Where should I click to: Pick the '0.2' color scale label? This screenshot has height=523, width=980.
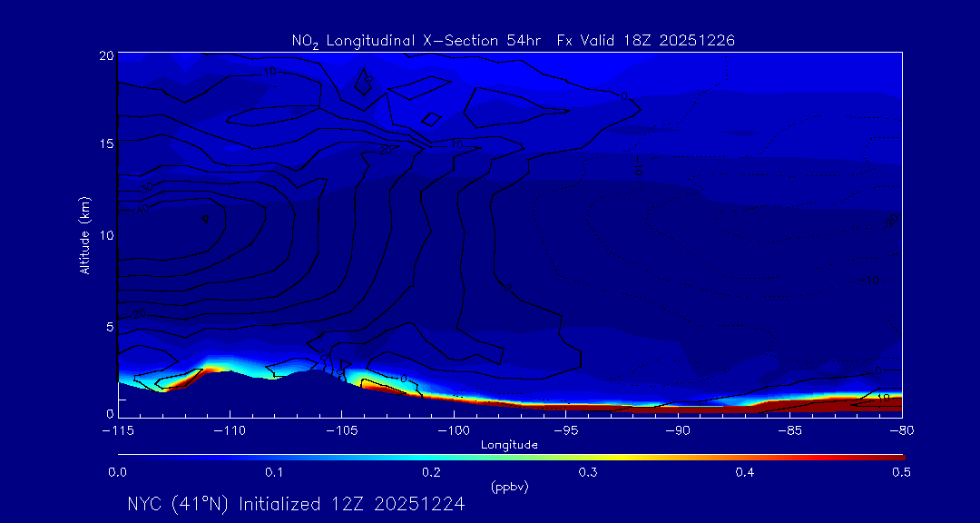click(x=431, y=473)
